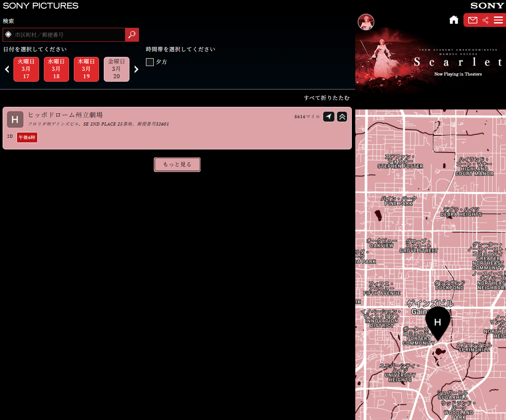Screen dimensions: 506x420
Task: Click the magnifying glass search button
Action: [x=132, y=35]
